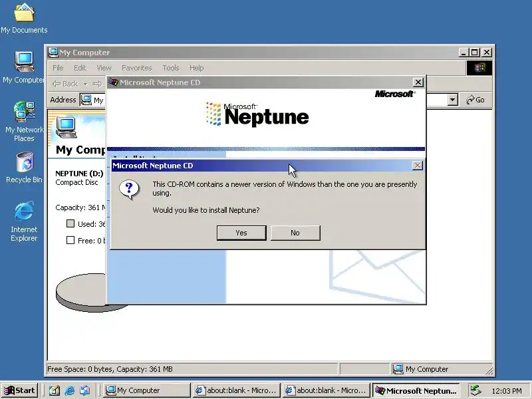Expand the Address bar dropdown
Viewport: 532px width, 399px height.
(x=453, y=100)
